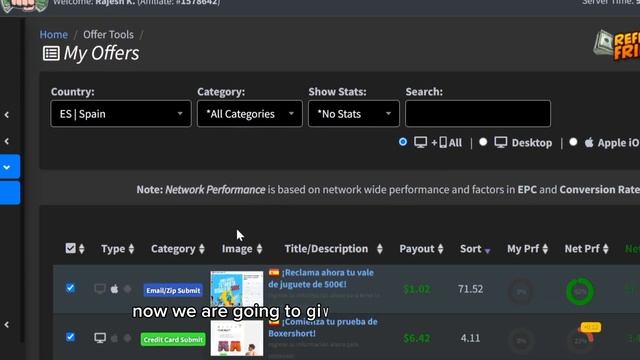Expand the second sidebar chevron item
The height and width of the screenshot is (360, 640).
pyautogui.click(x=7, y=141)
